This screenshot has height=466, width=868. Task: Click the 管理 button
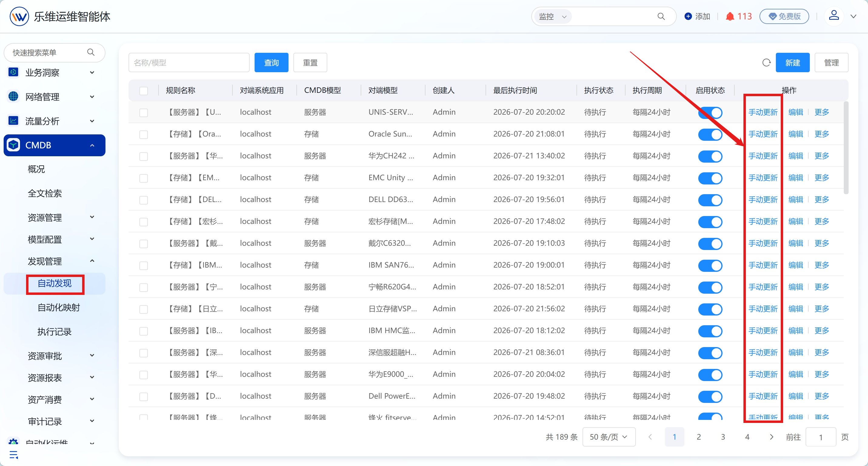click(831, 63)
